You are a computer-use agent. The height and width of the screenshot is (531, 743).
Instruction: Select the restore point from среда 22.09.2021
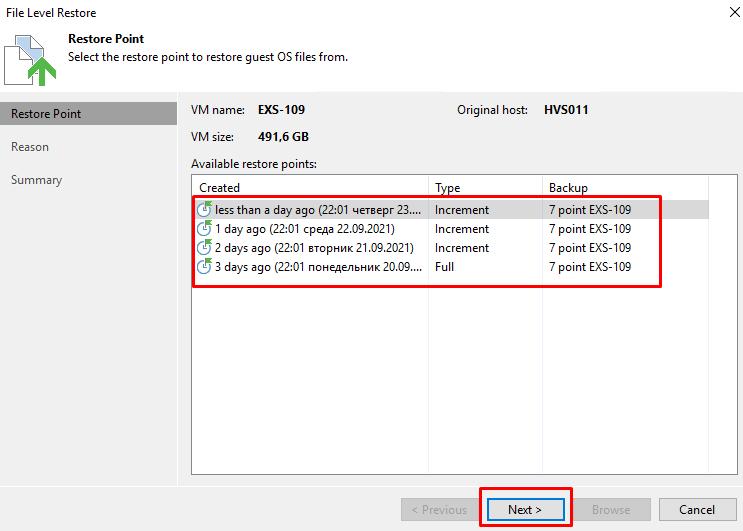[305, 229]
